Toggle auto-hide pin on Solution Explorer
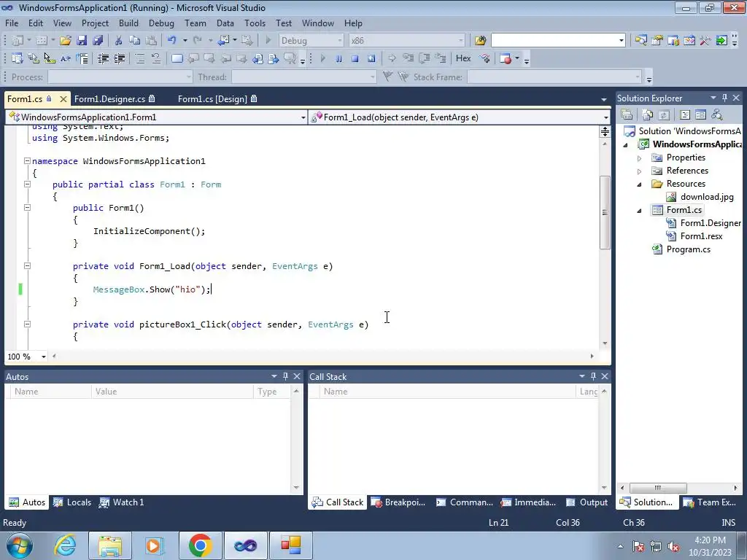 tap(724, 98)
